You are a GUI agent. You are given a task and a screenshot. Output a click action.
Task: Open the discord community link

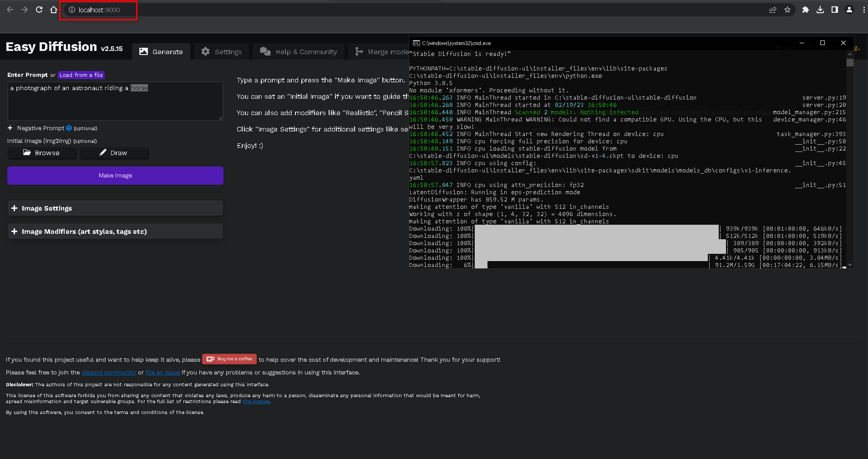[109, 373]
